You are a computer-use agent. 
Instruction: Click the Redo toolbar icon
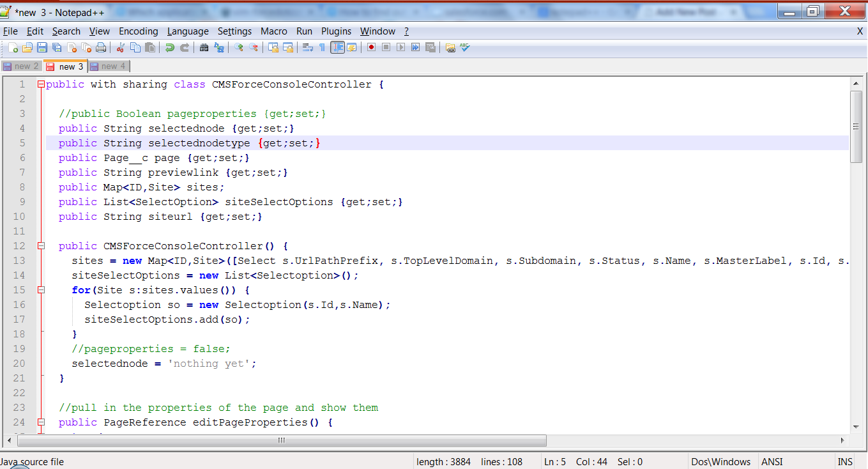coord(185,47)
